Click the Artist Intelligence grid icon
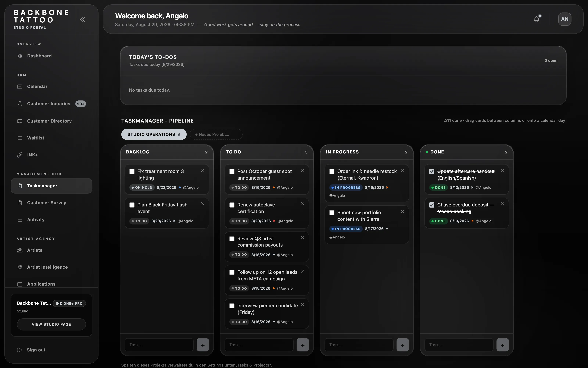This screenshot has width=588, height=368. [20, 267]
